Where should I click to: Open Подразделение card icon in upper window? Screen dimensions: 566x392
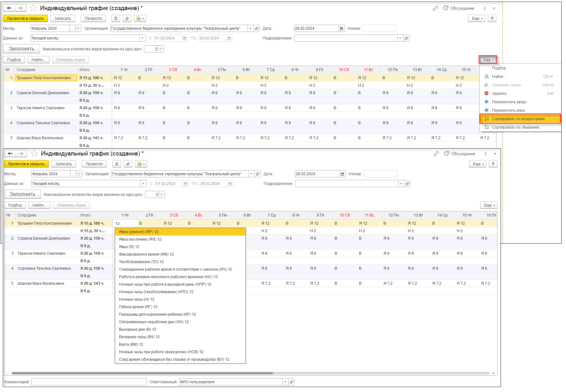(406, 38)
